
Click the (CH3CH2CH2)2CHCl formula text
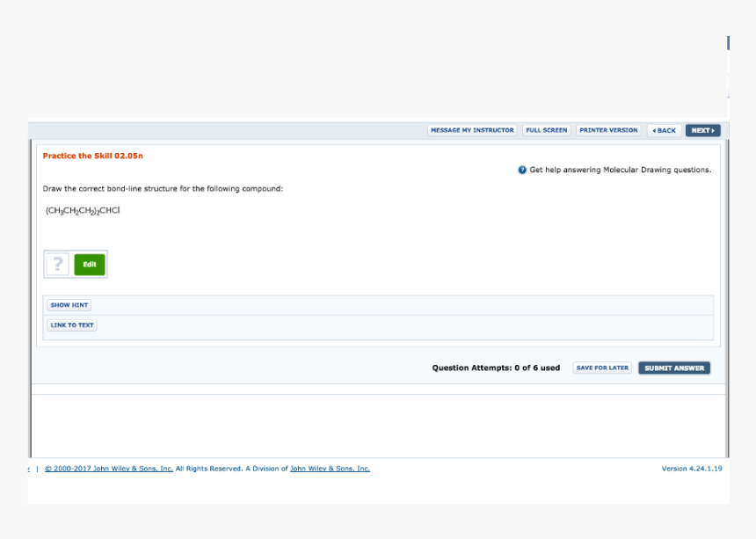click(82, 210)
